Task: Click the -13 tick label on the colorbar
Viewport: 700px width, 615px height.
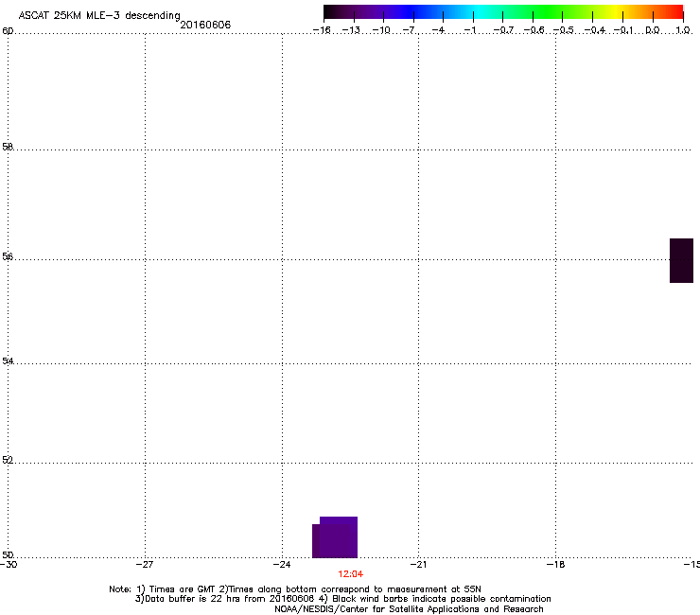Action: click(x=351, y=30)
